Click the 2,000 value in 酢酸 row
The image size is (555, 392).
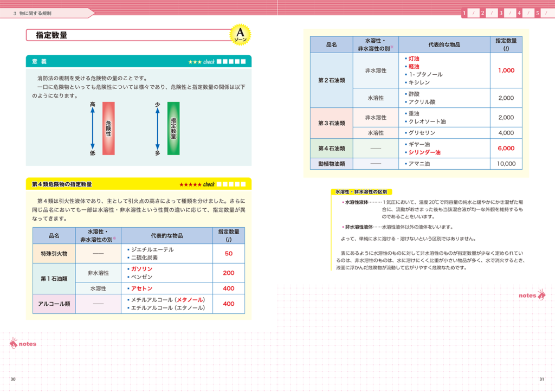[x=506, y=98]
